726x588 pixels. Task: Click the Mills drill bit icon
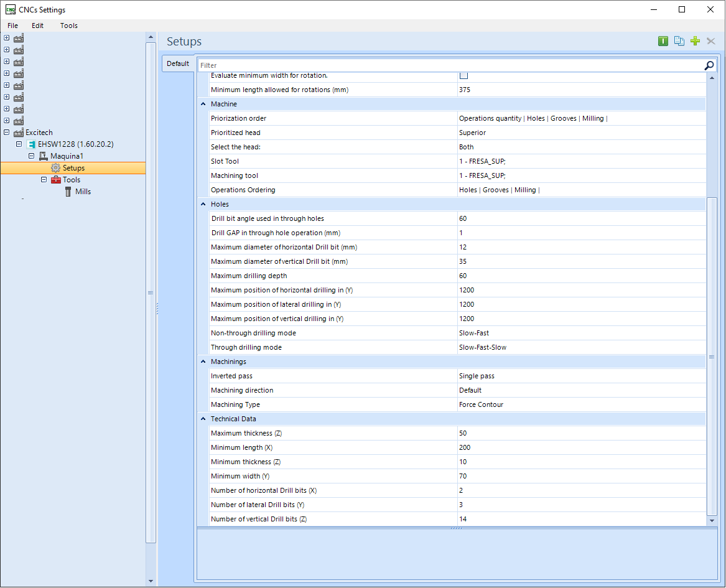click(x=68, y=192)
